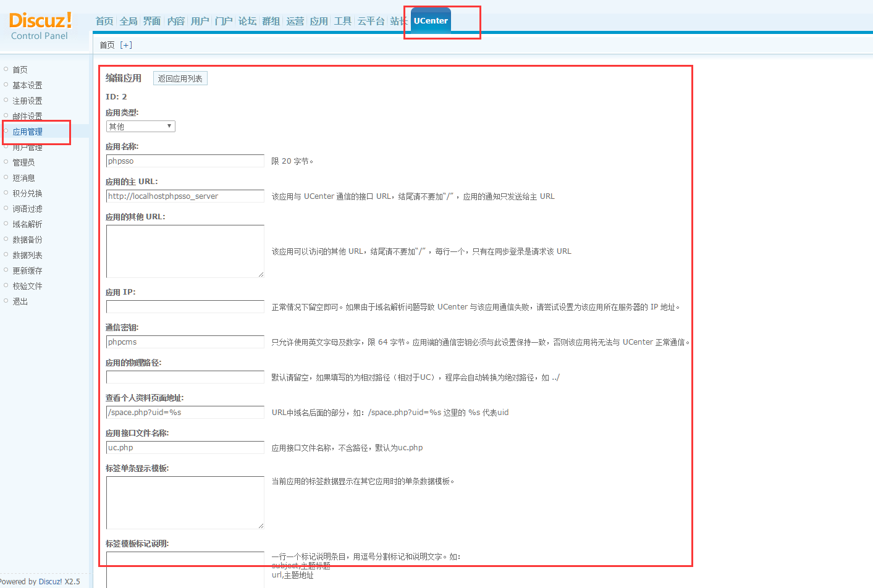873x588 pixels.
Task: Focus the 应用接口文件名称 field with uc.php
Action: [x=185, y=447]
